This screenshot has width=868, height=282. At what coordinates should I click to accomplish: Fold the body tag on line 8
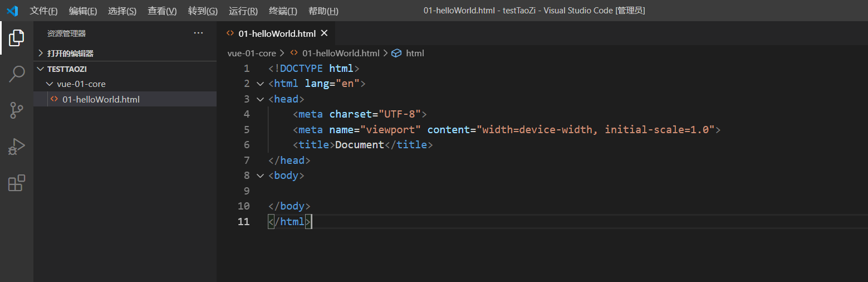coord(259,176)
